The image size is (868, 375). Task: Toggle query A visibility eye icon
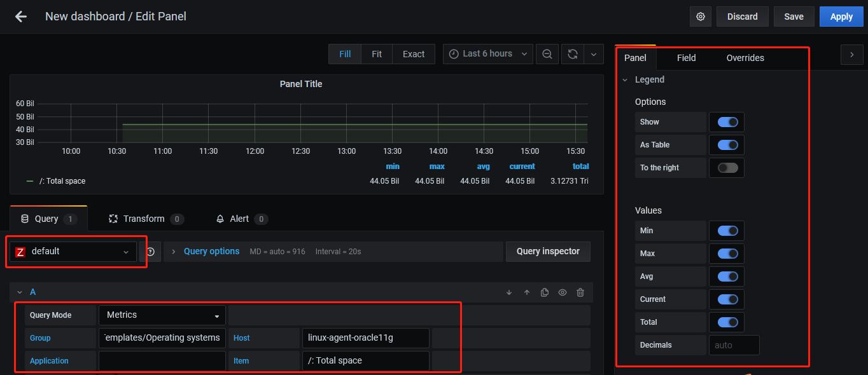pos(563,292)
